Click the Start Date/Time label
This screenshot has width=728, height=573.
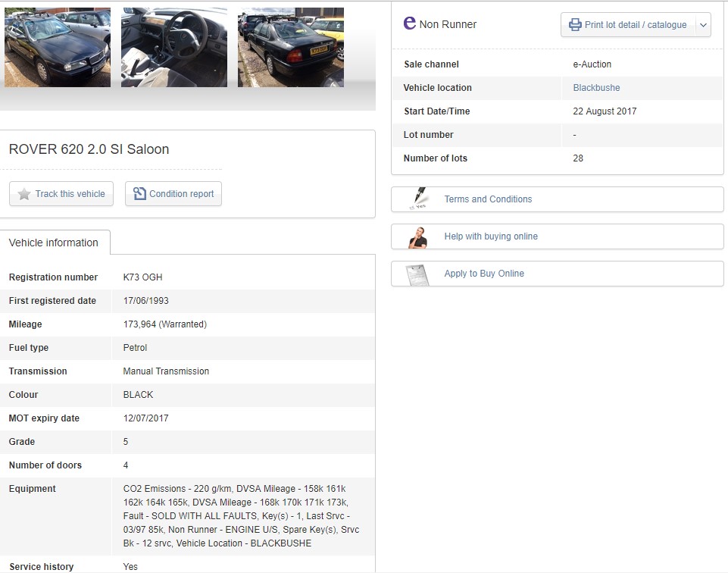[x=437, y=111]
